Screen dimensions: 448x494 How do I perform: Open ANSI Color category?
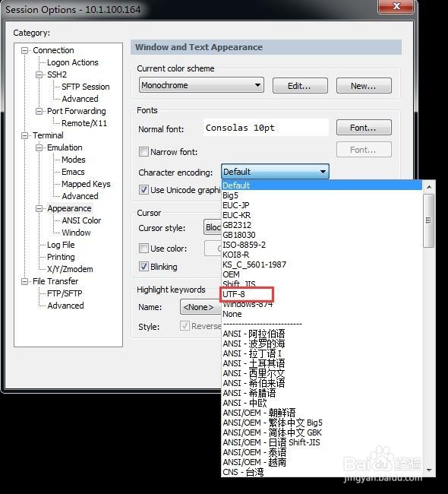point(81,220)
